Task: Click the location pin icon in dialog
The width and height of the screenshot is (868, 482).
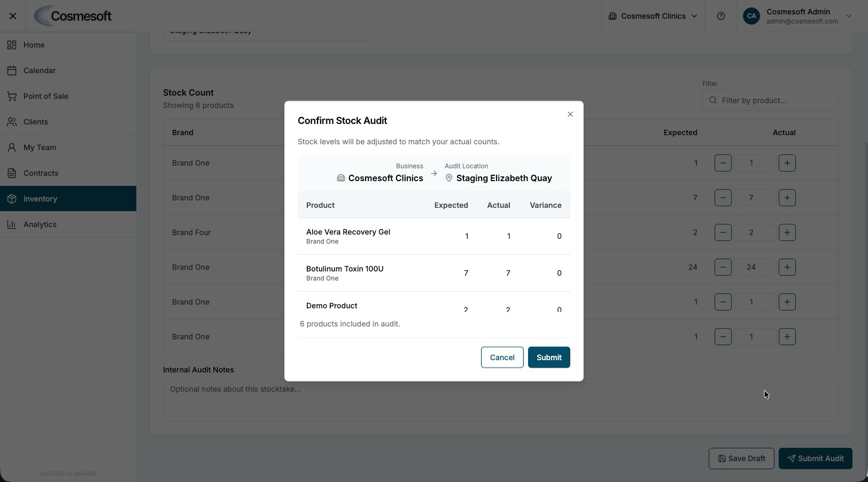Action: 449,178
